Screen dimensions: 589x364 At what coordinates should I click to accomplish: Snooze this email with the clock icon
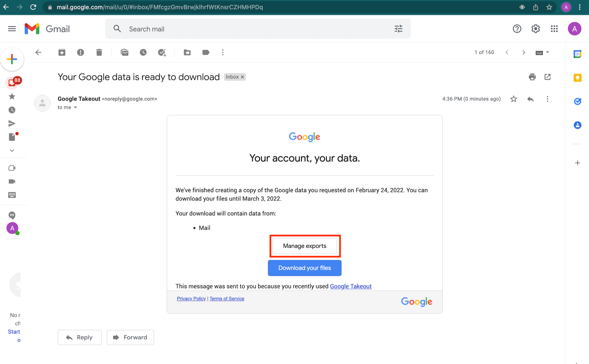pyautogui.click(x=143, y=52)
